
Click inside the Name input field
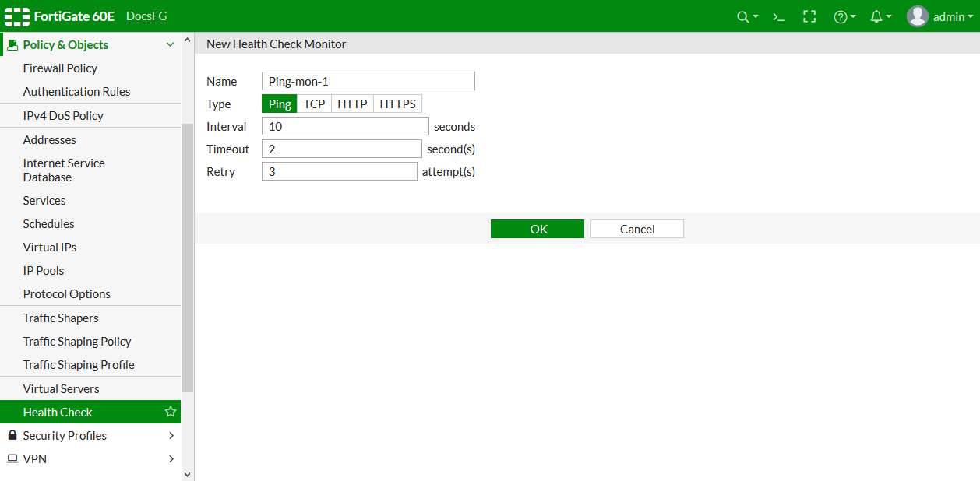pos(368,81)
